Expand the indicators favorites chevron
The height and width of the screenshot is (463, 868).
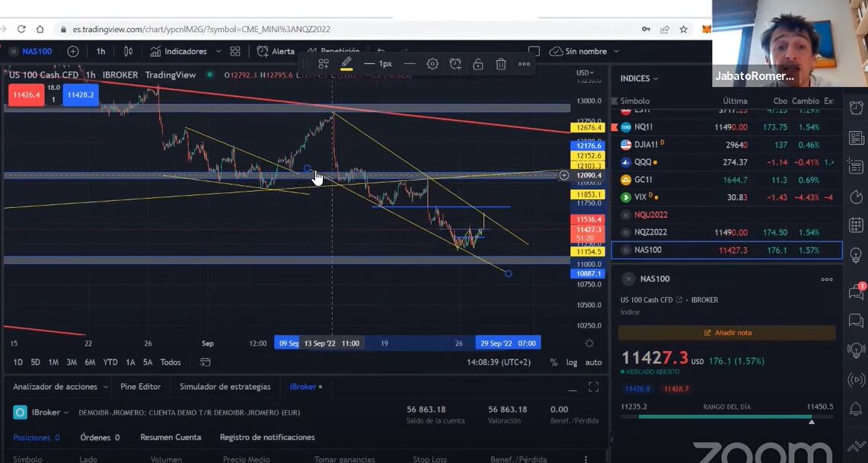click(x=218, y=52)
